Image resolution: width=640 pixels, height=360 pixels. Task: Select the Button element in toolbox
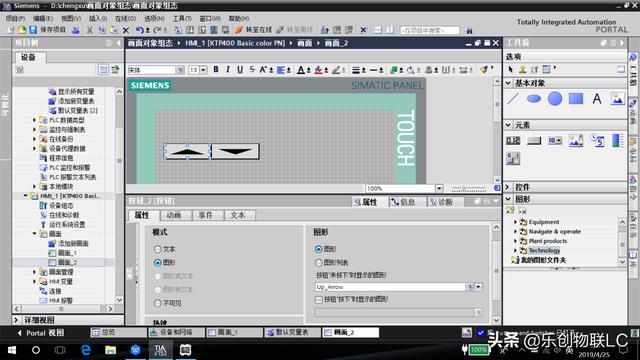coord(534,141)
